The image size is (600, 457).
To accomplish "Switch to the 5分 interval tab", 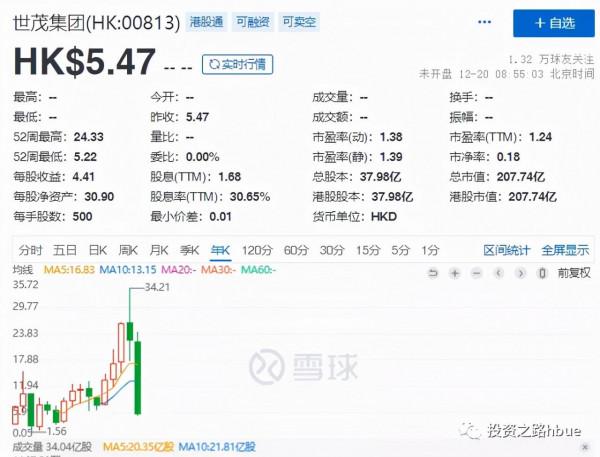I will pyautogui.click(x=400, y=250).
